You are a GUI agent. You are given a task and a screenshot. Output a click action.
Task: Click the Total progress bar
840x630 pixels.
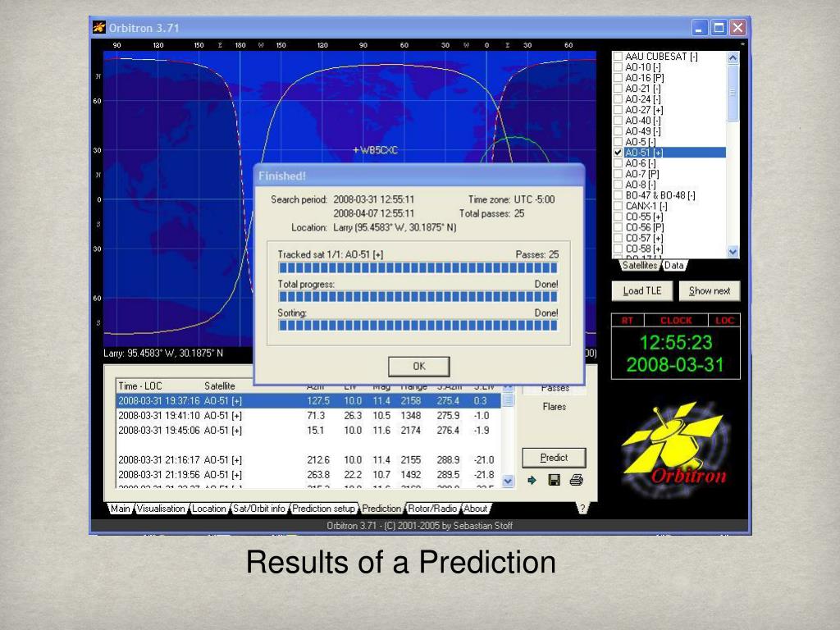point(418,297)
